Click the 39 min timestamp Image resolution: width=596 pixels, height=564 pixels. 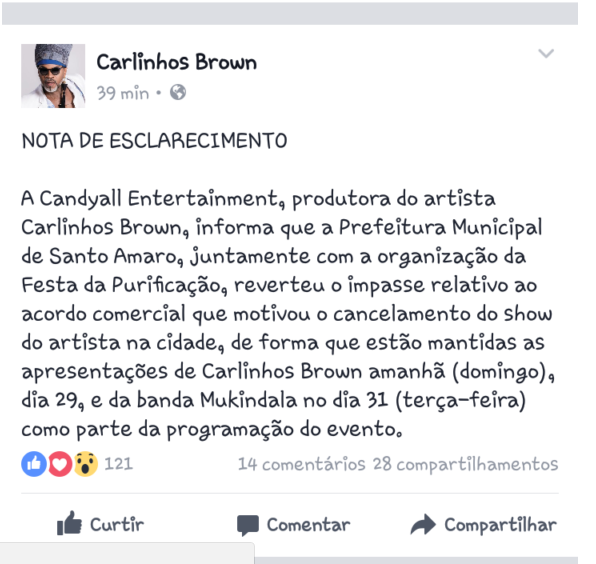pos(122,93)
